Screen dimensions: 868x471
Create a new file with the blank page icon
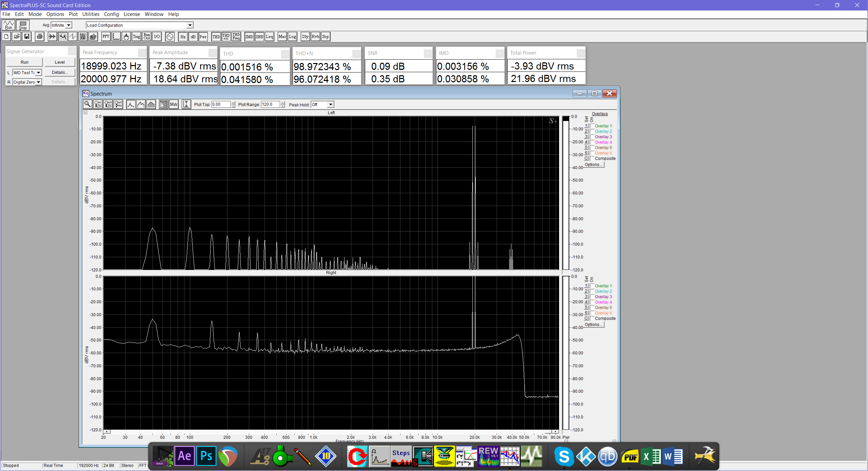click(6, 37)
